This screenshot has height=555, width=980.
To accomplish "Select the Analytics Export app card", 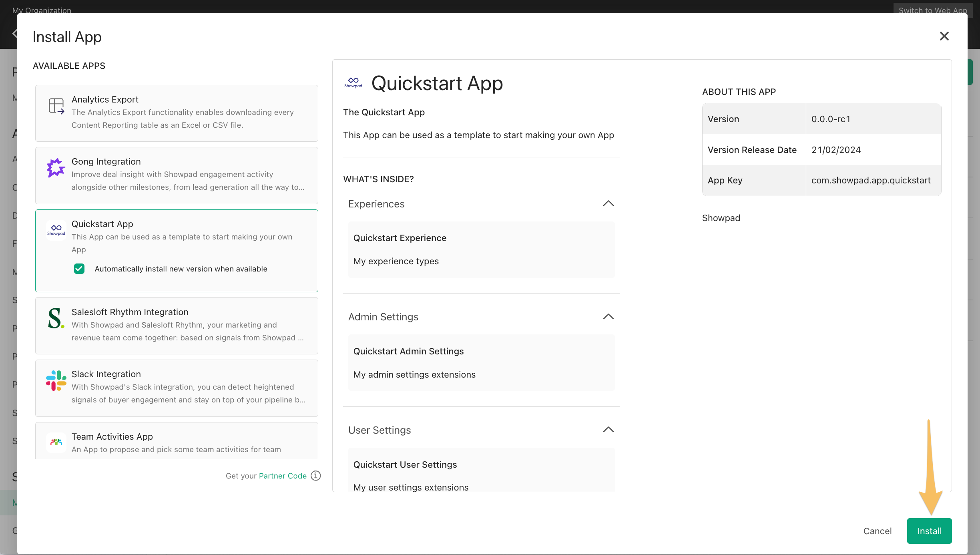I will pos(177,113).
